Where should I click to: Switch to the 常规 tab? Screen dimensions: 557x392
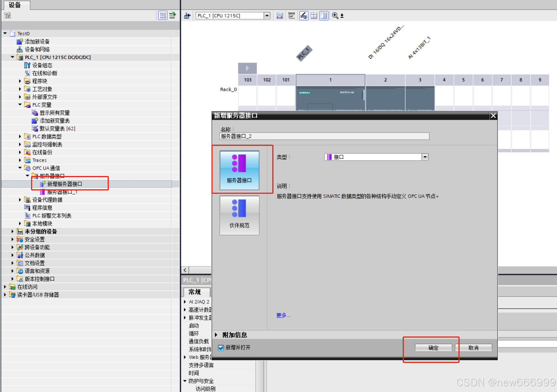click(x=195, y=292)
